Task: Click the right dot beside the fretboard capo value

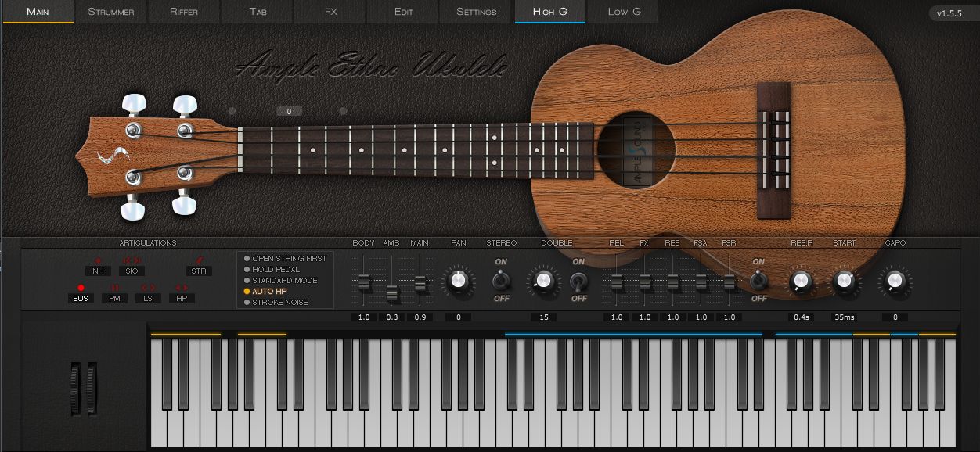Action: (343, 111)
